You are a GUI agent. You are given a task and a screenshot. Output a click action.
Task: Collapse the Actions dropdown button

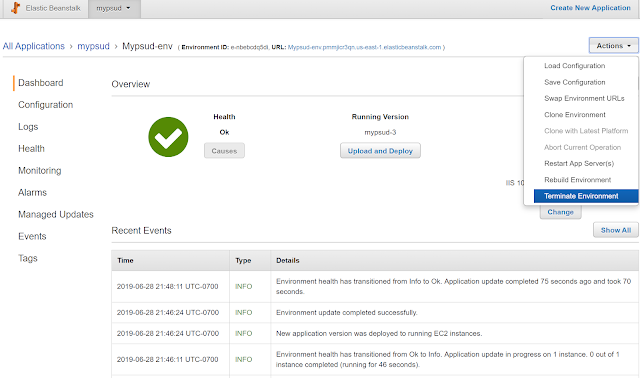click(x=613, y=46)
